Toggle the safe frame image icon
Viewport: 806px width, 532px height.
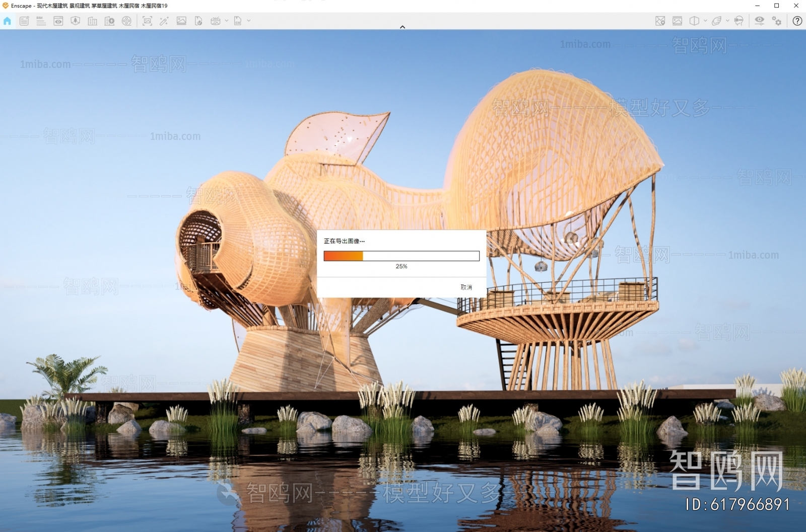point(677,21)
